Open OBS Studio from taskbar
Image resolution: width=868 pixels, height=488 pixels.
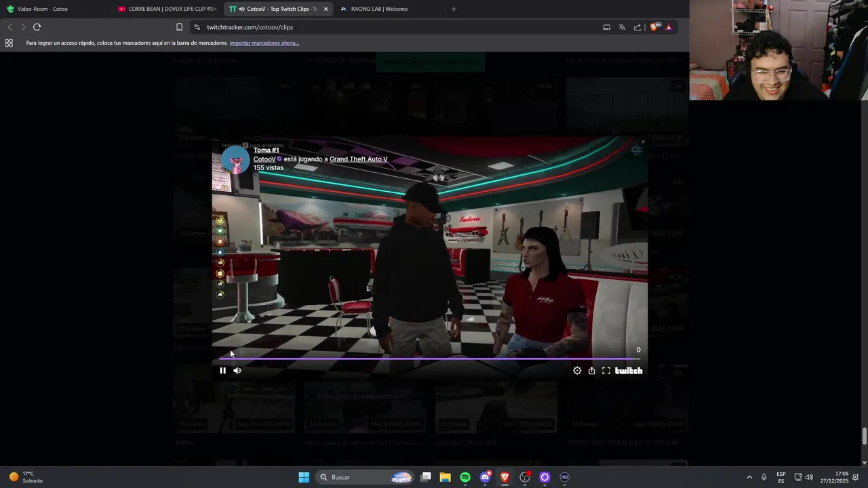click(x=525, y=477)
